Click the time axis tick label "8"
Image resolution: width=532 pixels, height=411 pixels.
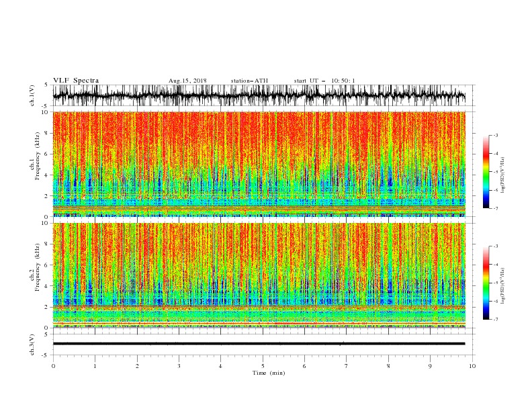point(388,366)
